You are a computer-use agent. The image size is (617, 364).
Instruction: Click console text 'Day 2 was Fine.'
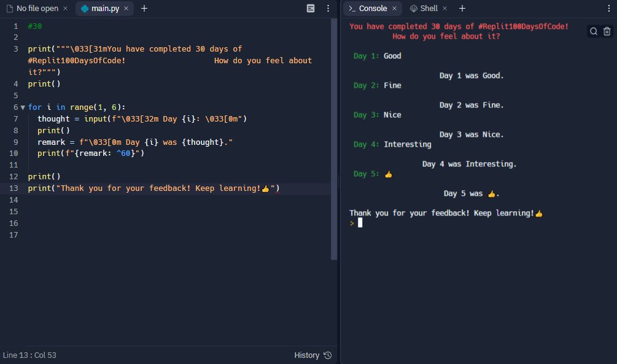pyautogui.click(x=471, y=105)
